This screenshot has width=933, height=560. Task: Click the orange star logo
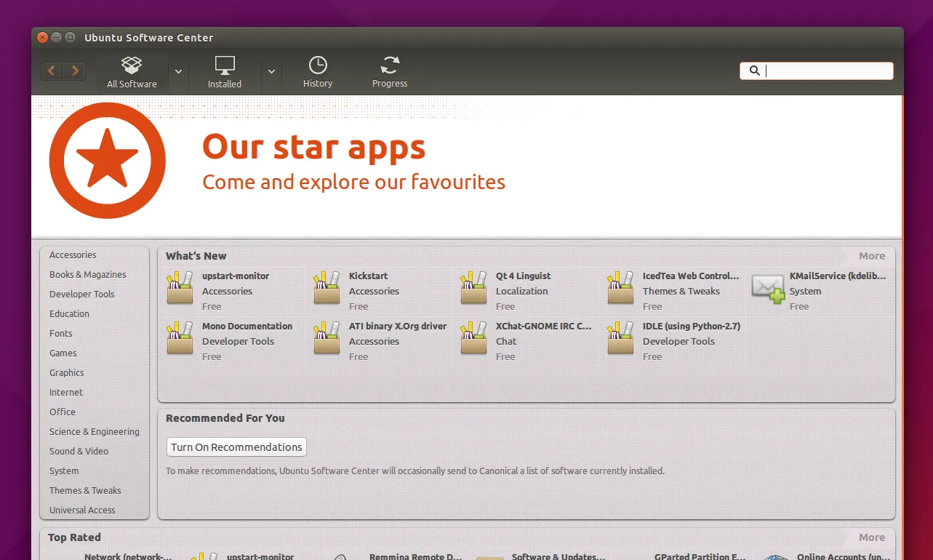pos(108,161)
